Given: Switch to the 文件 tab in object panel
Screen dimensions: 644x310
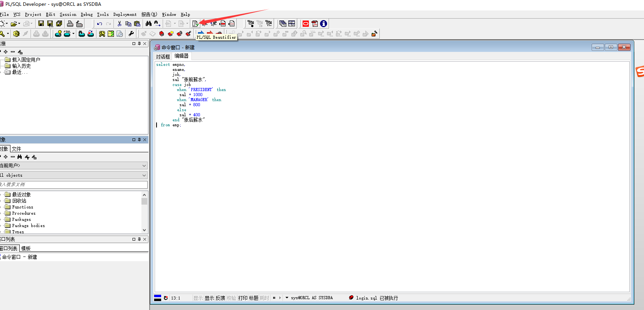Looking at the screenshot, I should pos(16,149).
